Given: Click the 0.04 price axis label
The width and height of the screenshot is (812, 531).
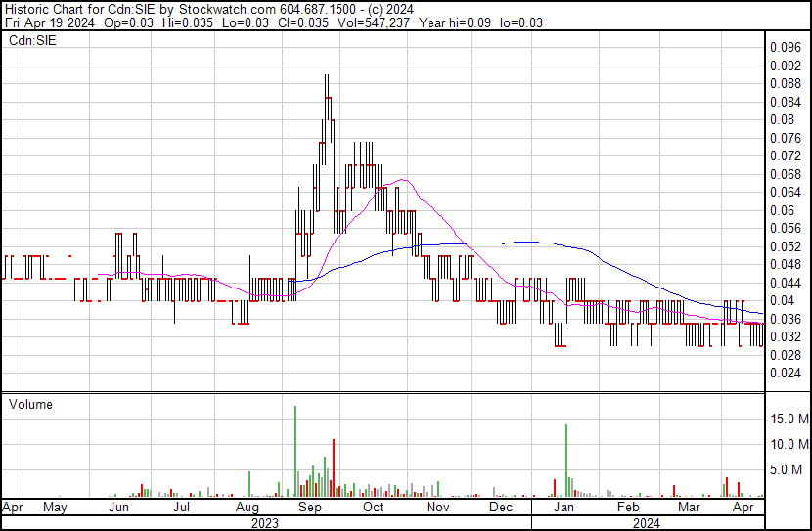Looking at the screenshot, I should 782,300.
